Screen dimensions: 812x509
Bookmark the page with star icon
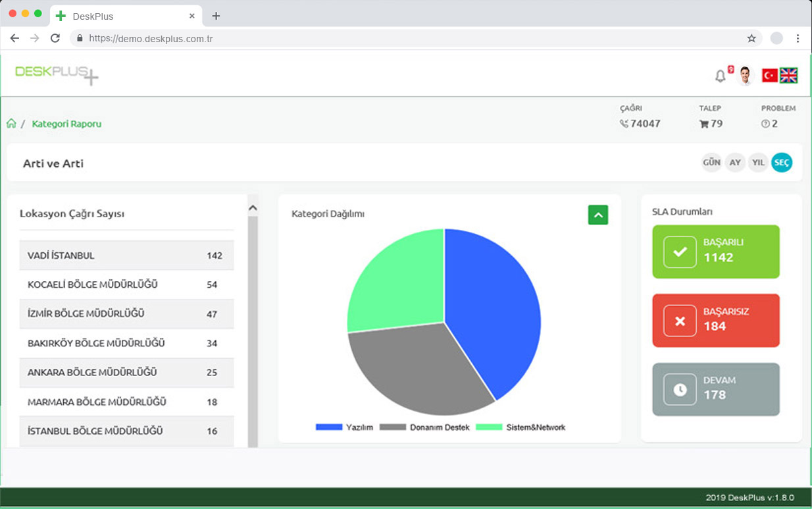751,38
